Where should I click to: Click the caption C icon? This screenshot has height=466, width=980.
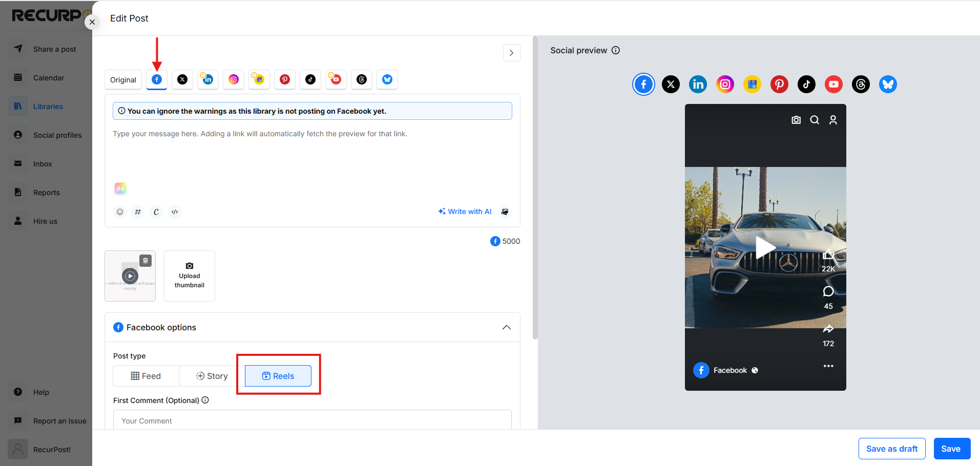click(156, 211)
